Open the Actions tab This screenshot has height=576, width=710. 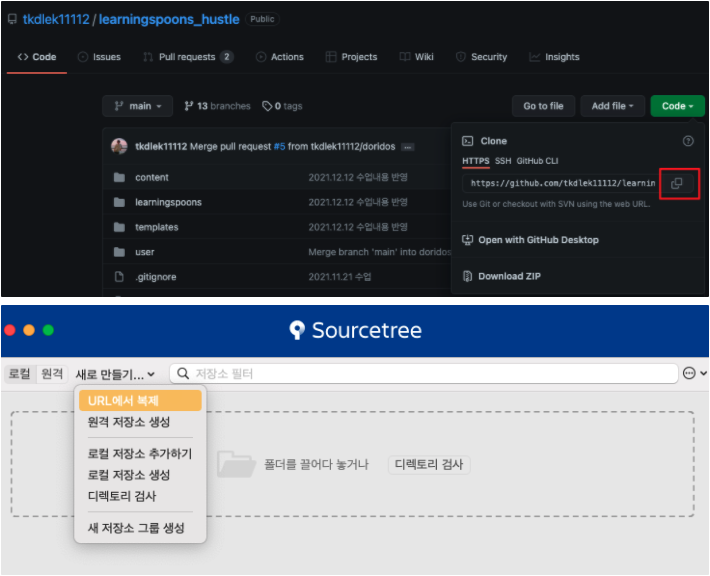tap(280, 57)
